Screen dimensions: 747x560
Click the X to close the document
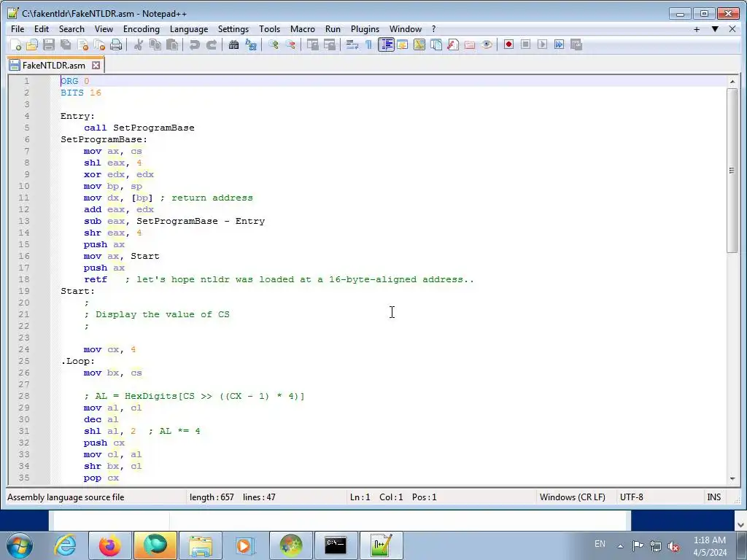coord(732,29)
